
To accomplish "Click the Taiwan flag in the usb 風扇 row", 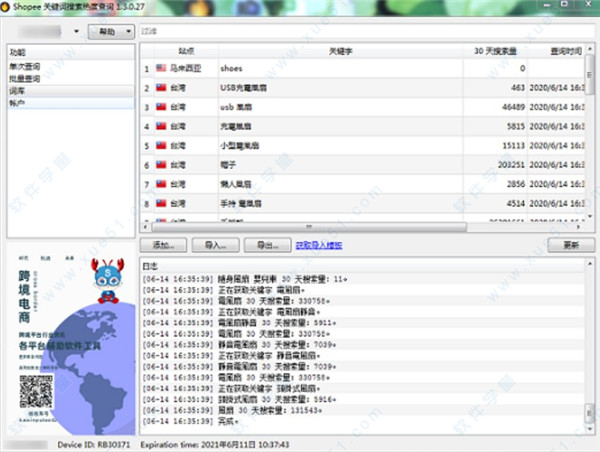I will point(161,106).
